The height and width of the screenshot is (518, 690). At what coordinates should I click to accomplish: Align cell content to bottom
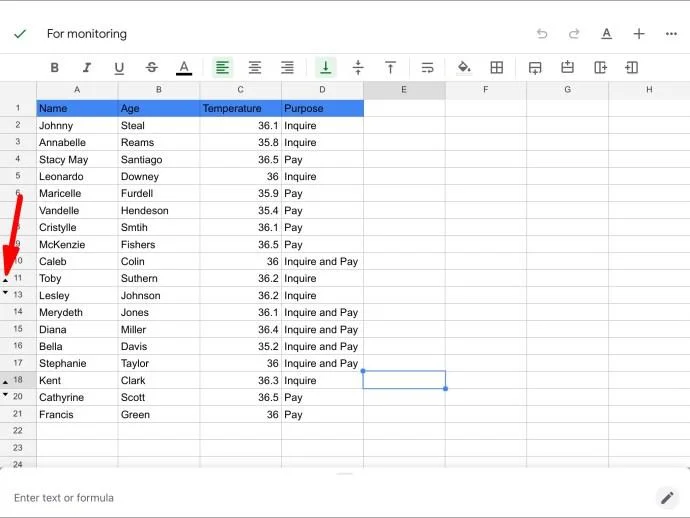(326, 67)
